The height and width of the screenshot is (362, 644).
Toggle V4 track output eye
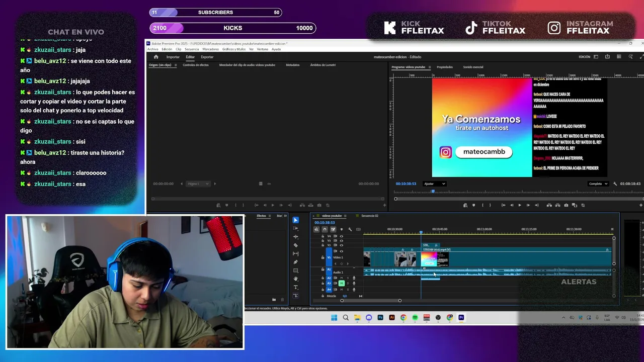(342, 236)
